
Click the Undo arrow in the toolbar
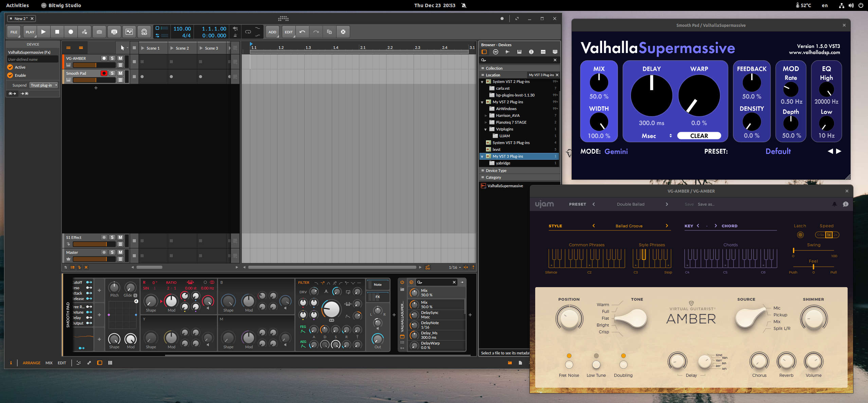[x=302, y=32]
